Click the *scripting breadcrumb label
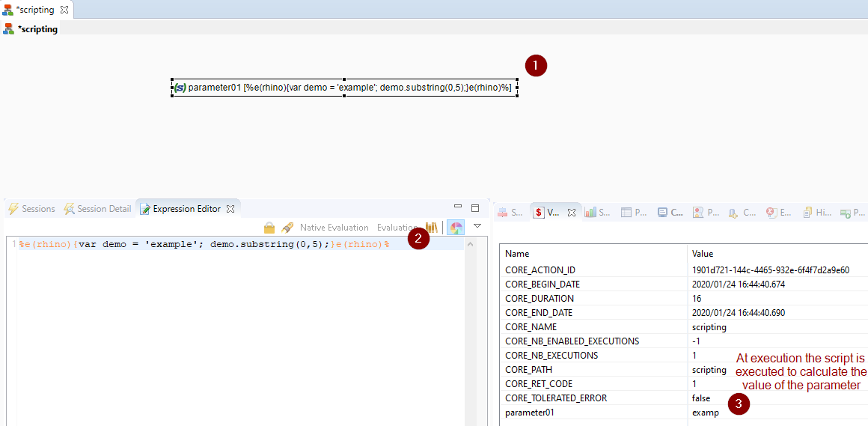Screen dimensions: 868x426 click(37, 29)
